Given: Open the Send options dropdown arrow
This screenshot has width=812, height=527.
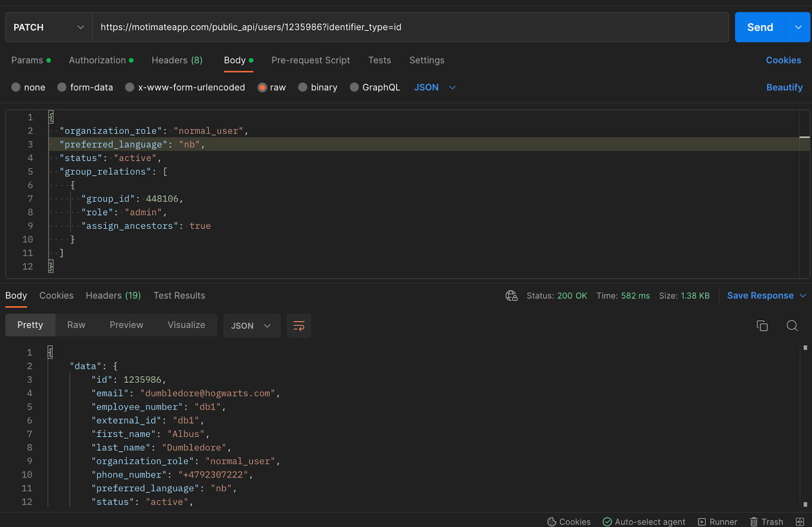Looking at the screenshot, I should tap(798, 27).
